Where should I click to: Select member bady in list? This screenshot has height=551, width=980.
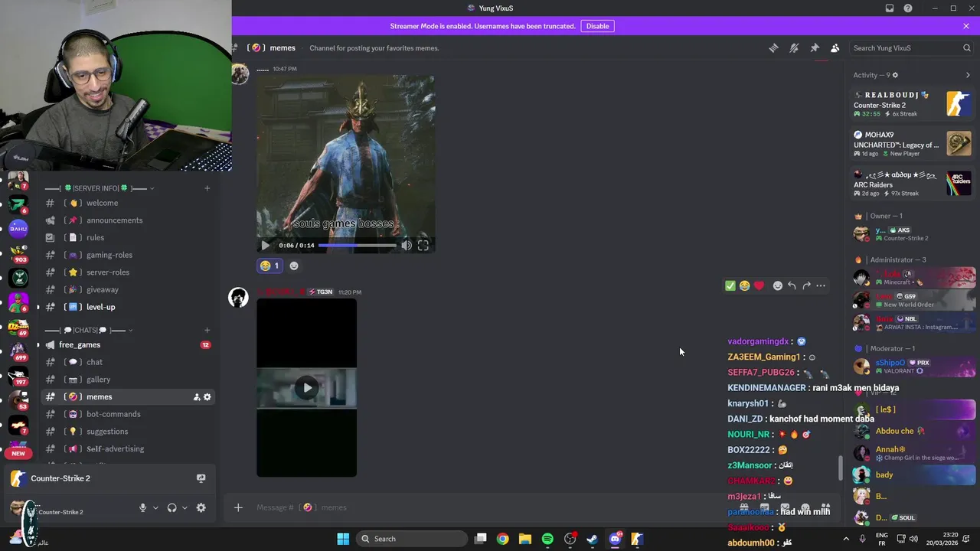pyautogui.click(x=913, y=474)
